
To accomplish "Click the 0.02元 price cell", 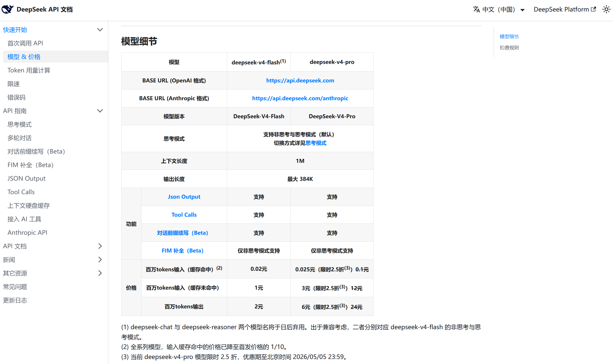I will [259, 269].
